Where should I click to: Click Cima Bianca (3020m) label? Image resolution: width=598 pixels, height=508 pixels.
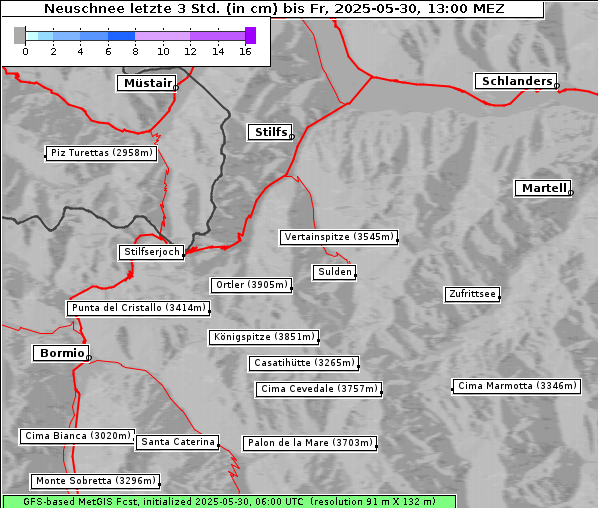(x=77, y=436)
